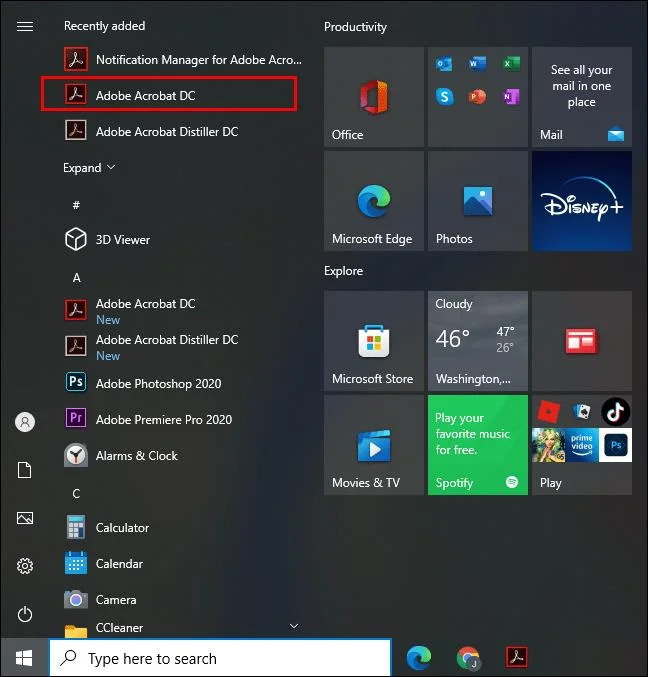Click the Windows Start button
This screenshot has height=677, width=648.
pos(24,658)
